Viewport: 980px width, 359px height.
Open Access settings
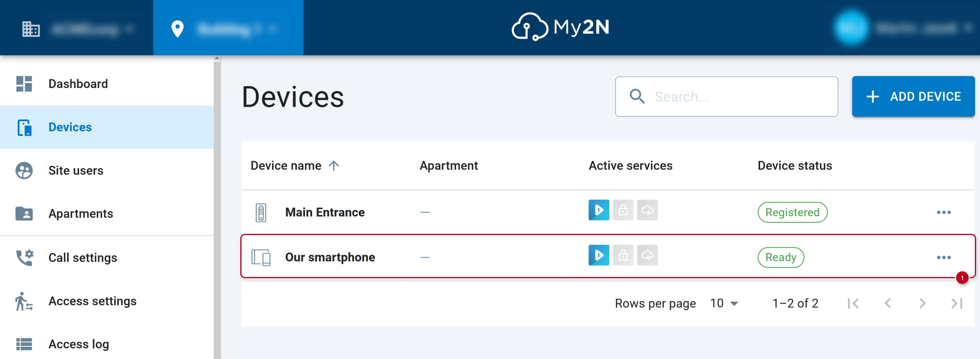point(107,301)
